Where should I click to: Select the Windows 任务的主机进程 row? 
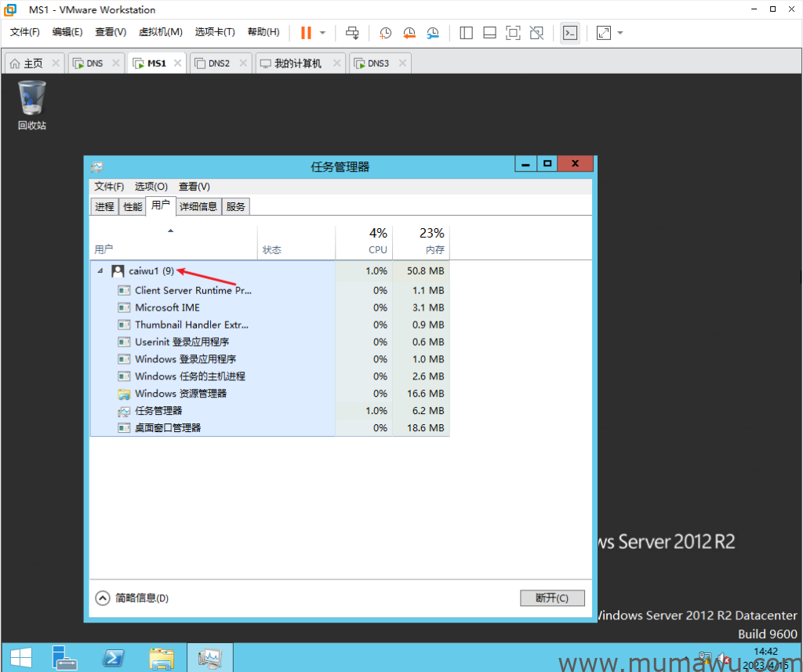pos(270,376)
